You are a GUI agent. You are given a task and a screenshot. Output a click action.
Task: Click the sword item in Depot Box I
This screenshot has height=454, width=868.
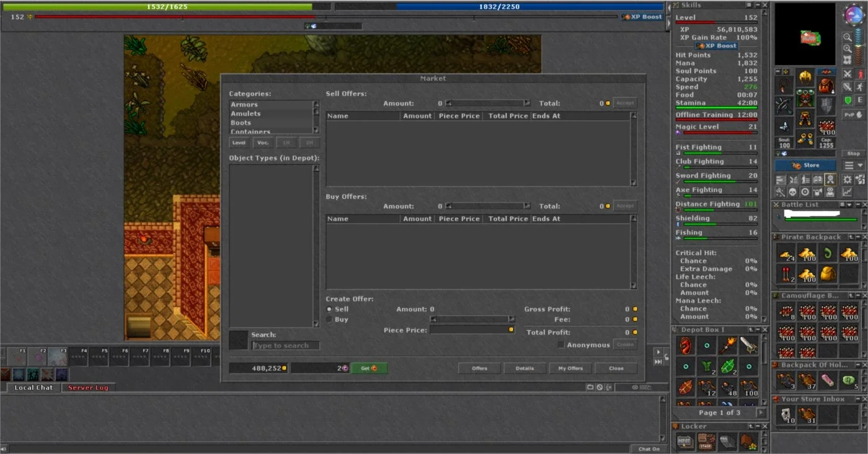(748, 346)
